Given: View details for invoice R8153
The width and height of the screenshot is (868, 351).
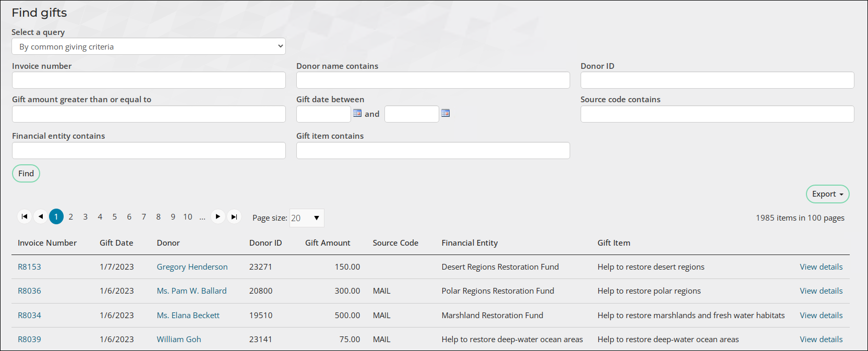Looking at the screenshot, I should point(821,267).
